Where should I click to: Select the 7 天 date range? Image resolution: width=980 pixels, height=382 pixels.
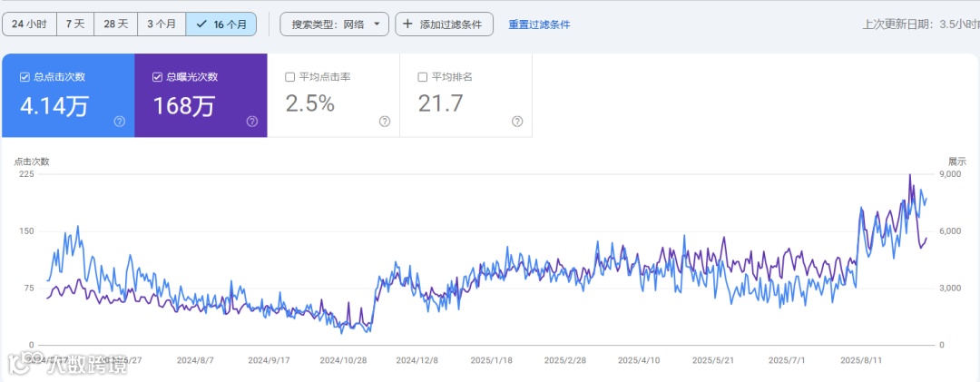point(75,24)
